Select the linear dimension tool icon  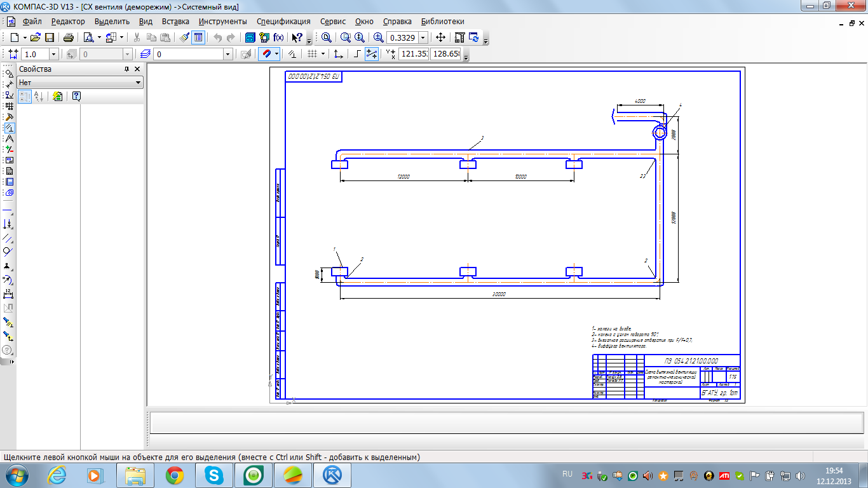pyautogui.click(x=9, y=294)
